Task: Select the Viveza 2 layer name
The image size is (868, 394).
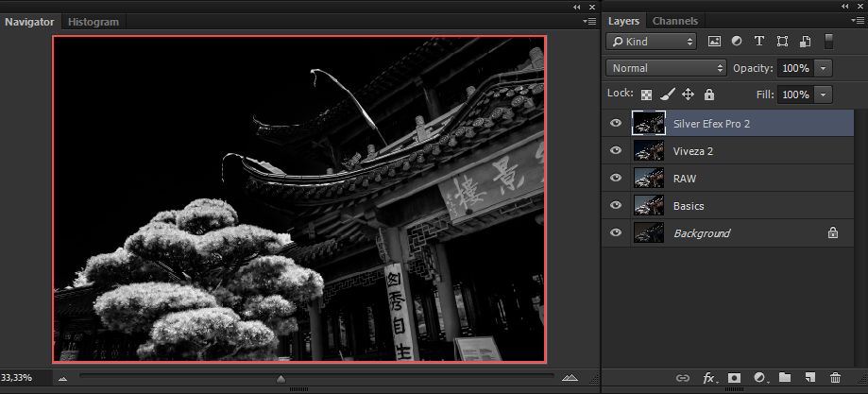Action: click(x=693, y=151)
